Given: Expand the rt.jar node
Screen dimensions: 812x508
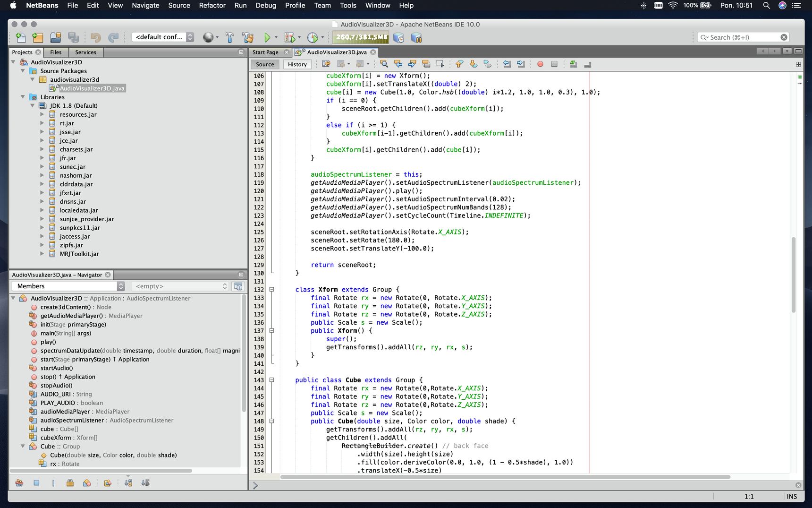Looking at the screenshot, I should 42,123.
